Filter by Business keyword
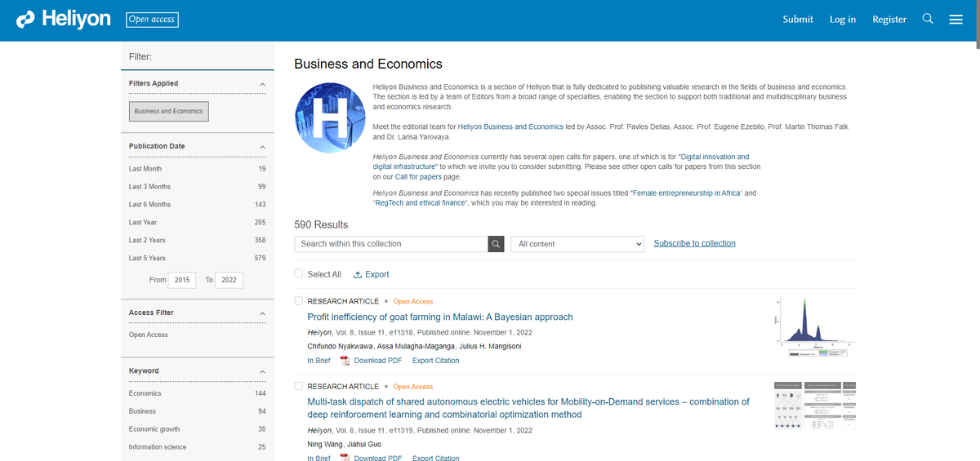 [x=142, y=411]
